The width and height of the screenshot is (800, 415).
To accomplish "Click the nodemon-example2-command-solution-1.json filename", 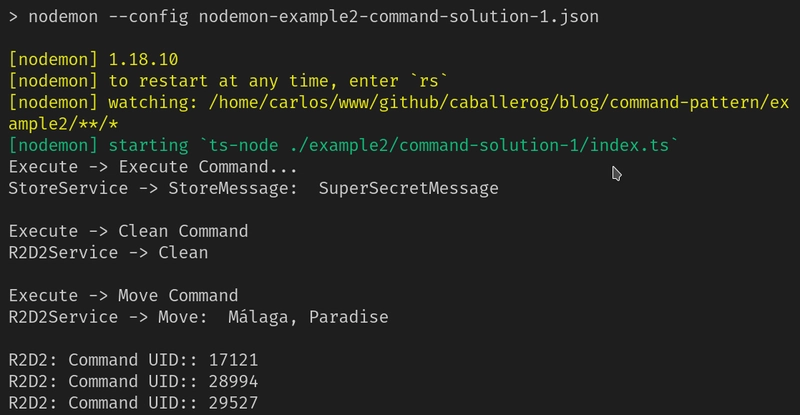I will (x=398, y=17).
